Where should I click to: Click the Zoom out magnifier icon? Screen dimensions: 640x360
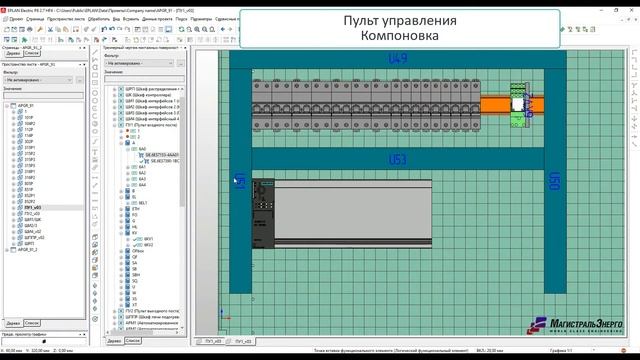(x=204, y=29)
